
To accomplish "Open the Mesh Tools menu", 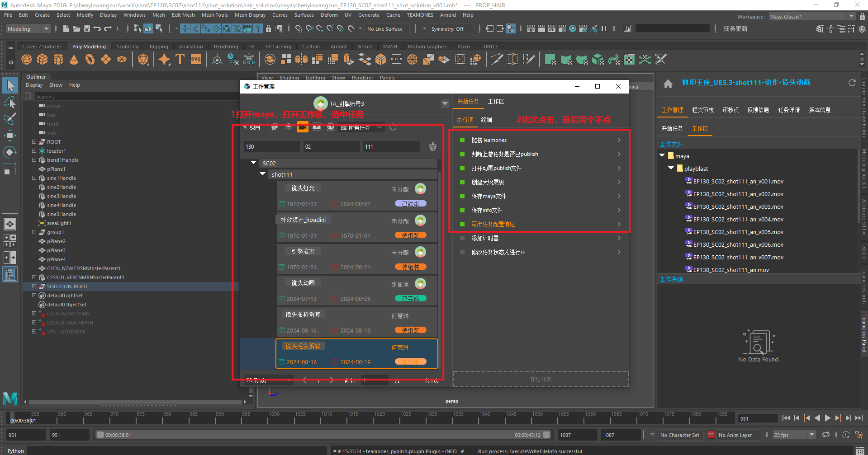I will point(214,15).
